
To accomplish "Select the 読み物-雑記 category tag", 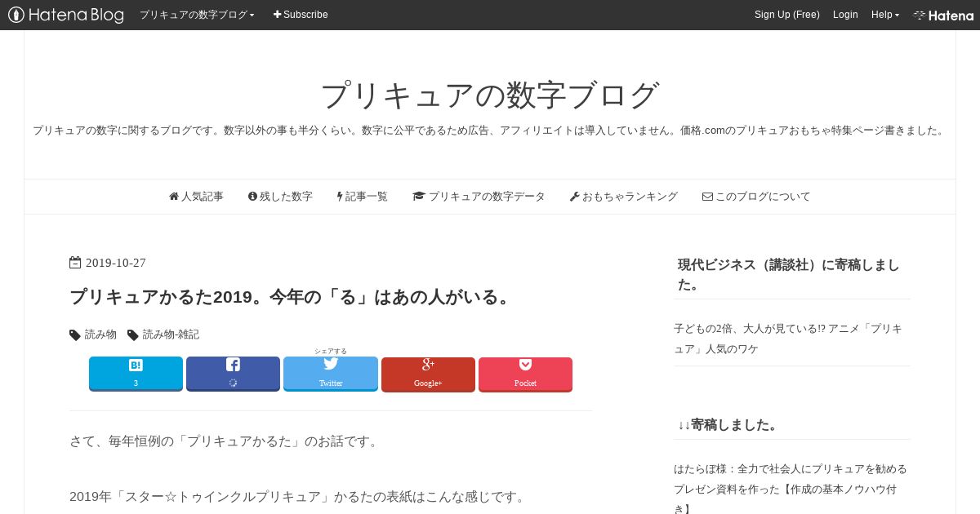I will click(171, 335).
